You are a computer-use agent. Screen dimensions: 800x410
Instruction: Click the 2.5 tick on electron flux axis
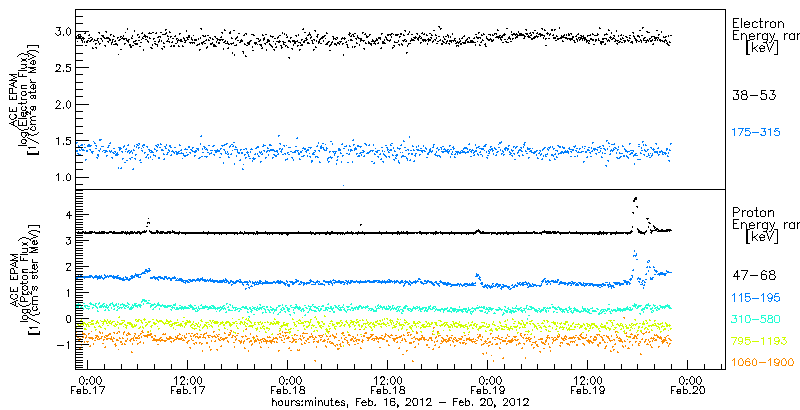(61, 68)
